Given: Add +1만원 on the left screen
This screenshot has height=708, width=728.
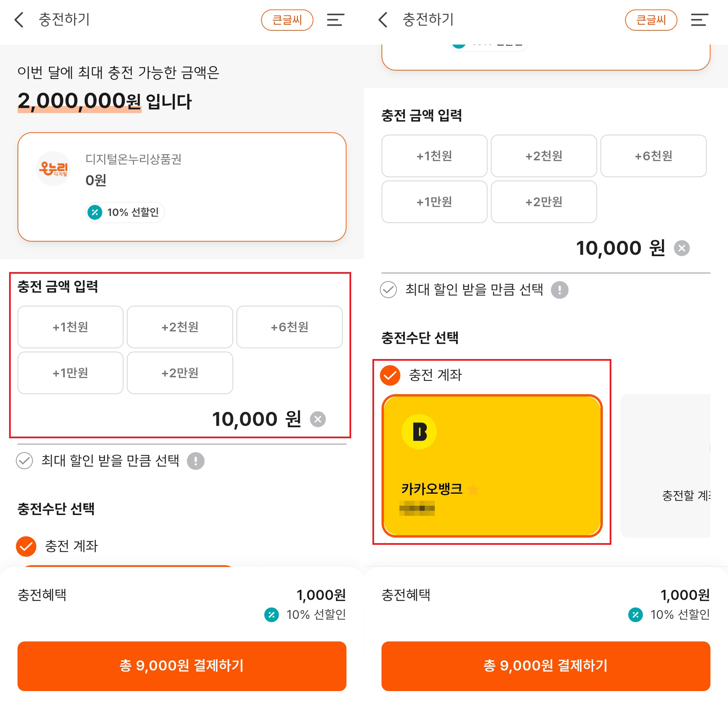Looking at the screenshot, I should coord(70,373).
